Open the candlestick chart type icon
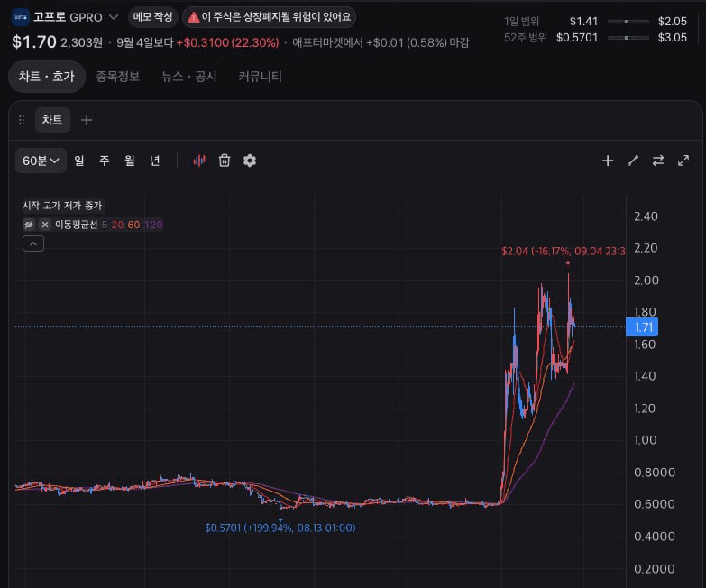Viewport: 706px width, 588px height. (x=199, y=161)
